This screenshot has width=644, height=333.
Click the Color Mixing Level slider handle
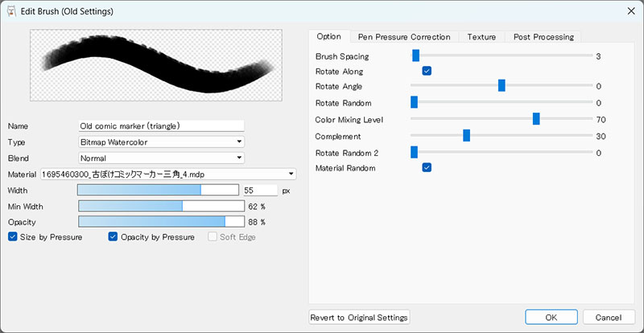(x=536, y=119)
